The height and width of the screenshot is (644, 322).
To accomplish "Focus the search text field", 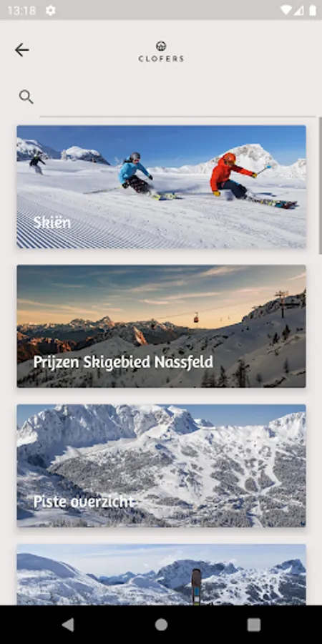I will (178, 97).
